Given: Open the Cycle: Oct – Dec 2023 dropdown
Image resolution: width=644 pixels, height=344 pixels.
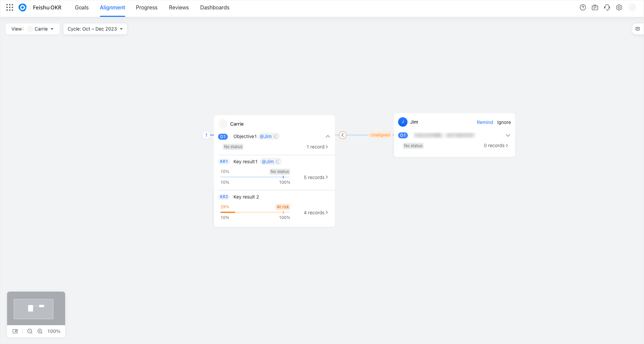Looking at the screenshot, I should click(95, 29).
